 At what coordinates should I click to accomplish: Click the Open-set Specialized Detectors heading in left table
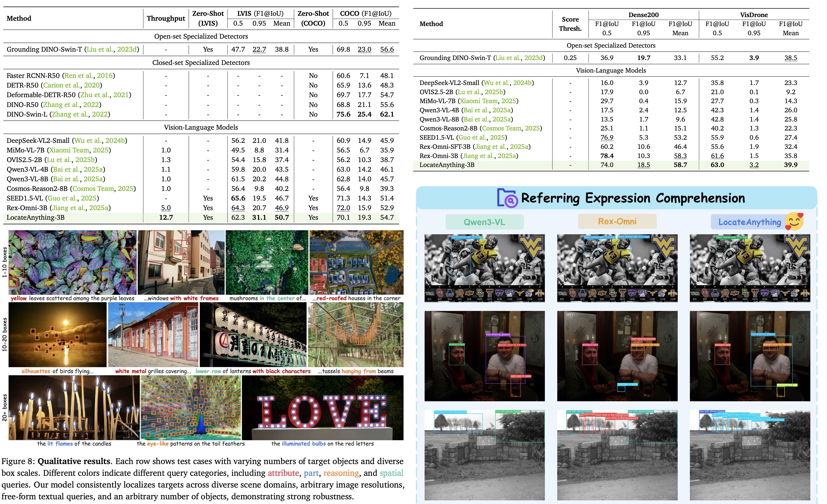(201, 36)
